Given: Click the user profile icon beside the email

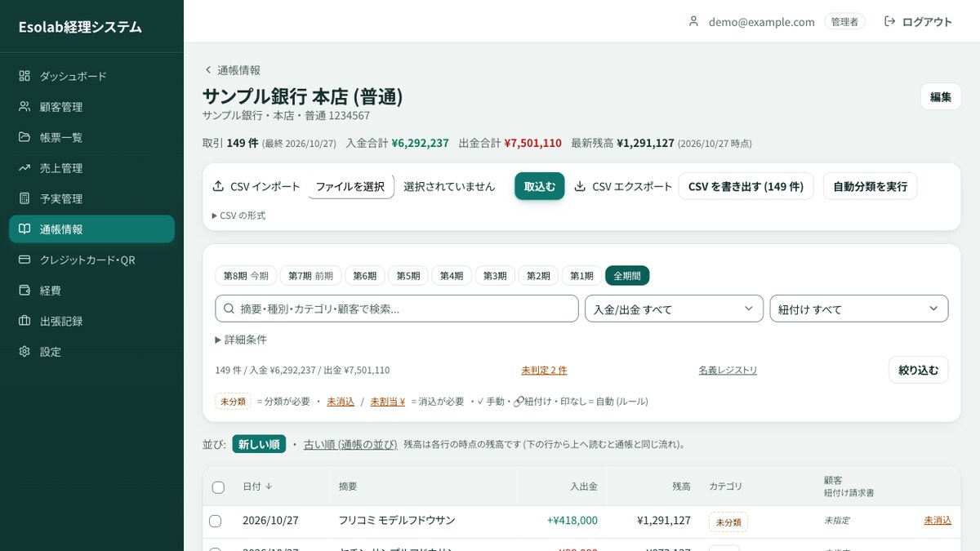Looking at the screenshot, I should tap(694, 21).
